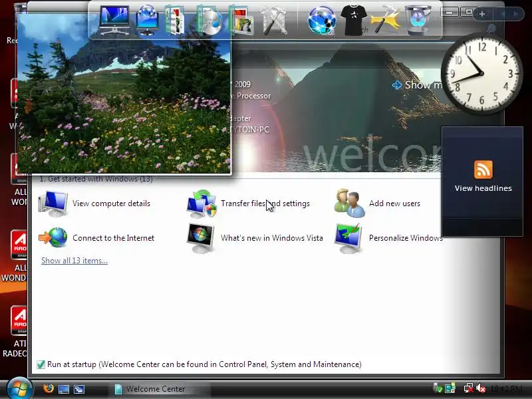Maximize the Welcome Center window
The image size is (532, 399).
[469, 12]
